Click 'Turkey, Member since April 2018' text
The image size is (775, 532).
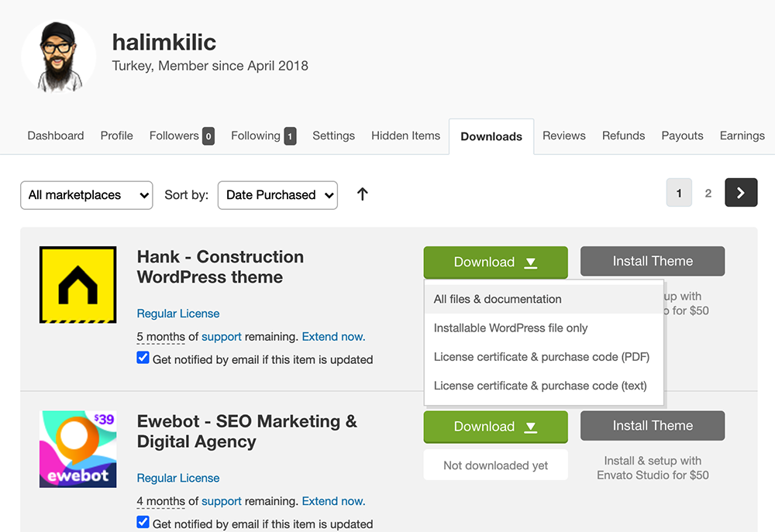click(210, 66)
